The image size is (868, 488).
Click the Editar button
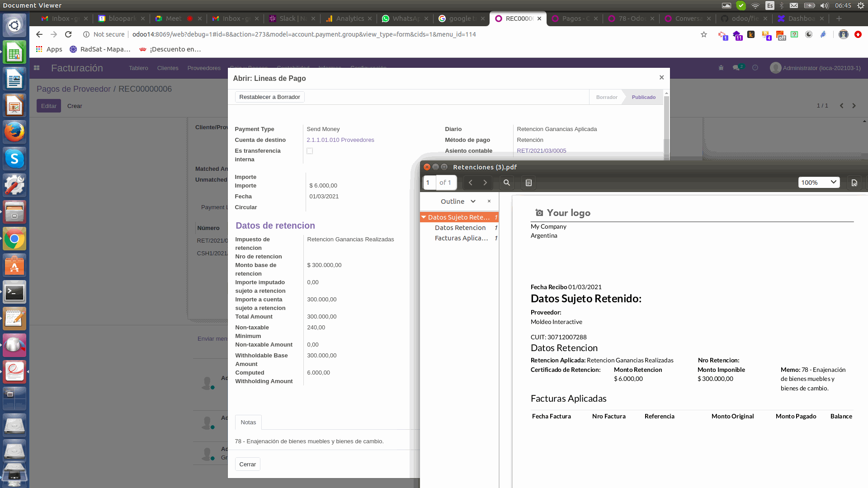pos(49,106)
